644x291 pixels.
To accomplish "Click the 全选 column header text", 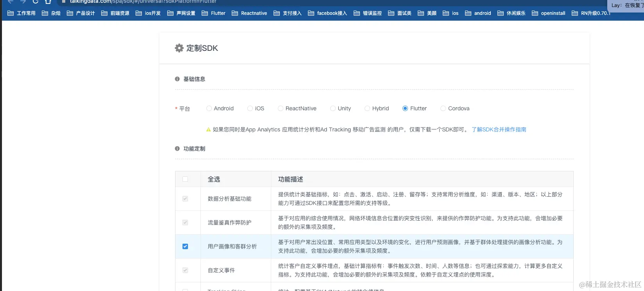I will (x=214, y=179).
